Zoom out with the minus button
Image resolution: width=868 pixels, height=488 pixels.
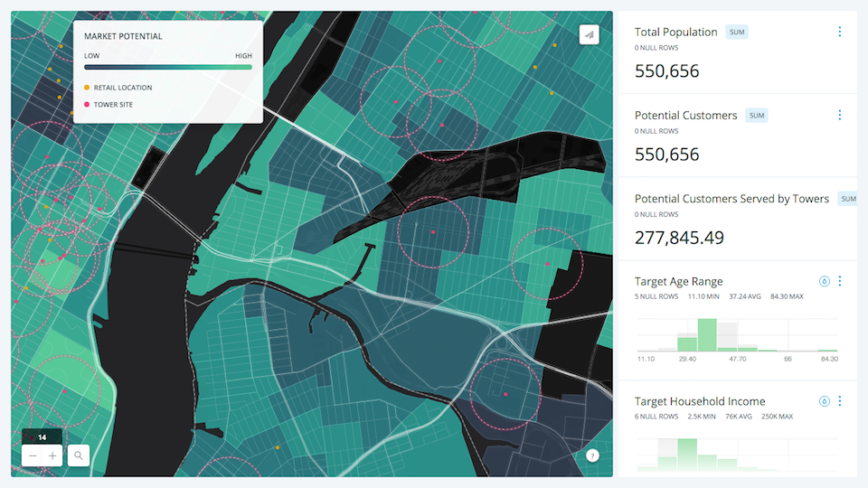pos(33,455)
